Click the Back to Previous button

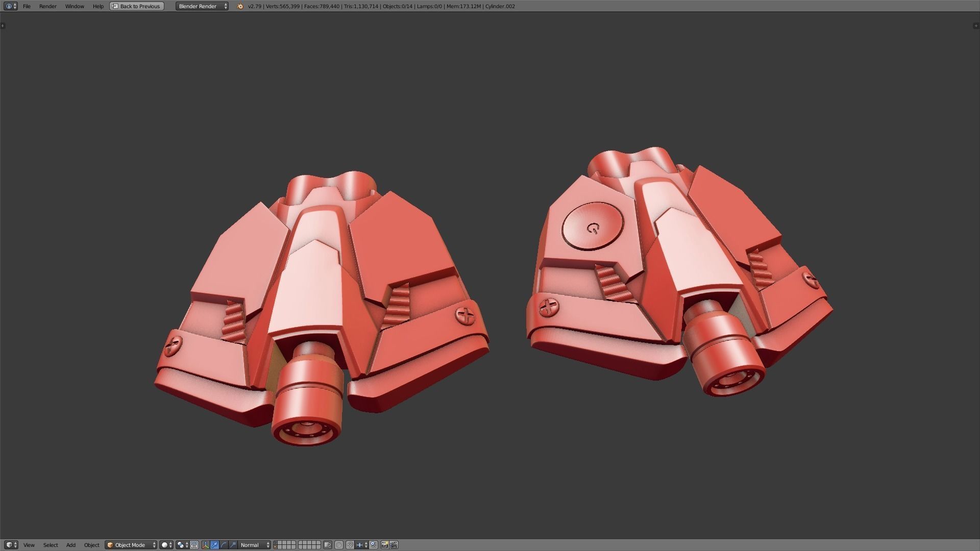point(137,6)
